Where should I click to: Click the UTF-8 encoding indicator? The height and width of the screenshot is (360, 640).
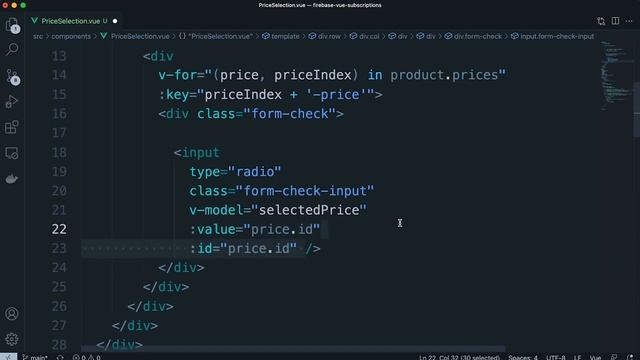pyautogui.click(x=556, y=357)
